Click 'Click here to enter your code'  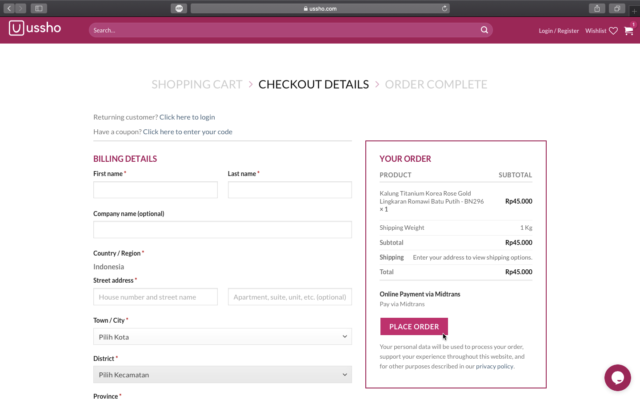(x=187, y=131)
